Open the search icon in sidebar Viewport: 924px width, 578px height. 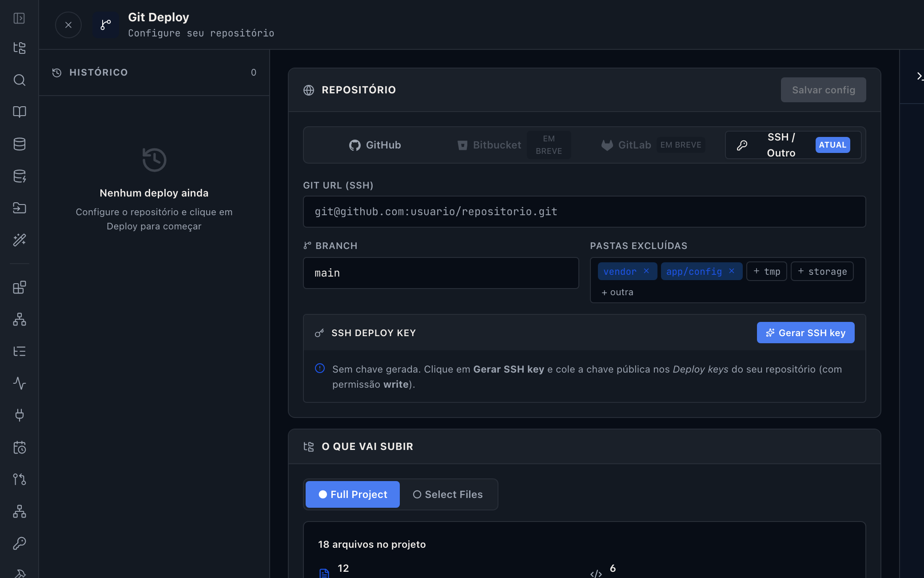[19, 80]
